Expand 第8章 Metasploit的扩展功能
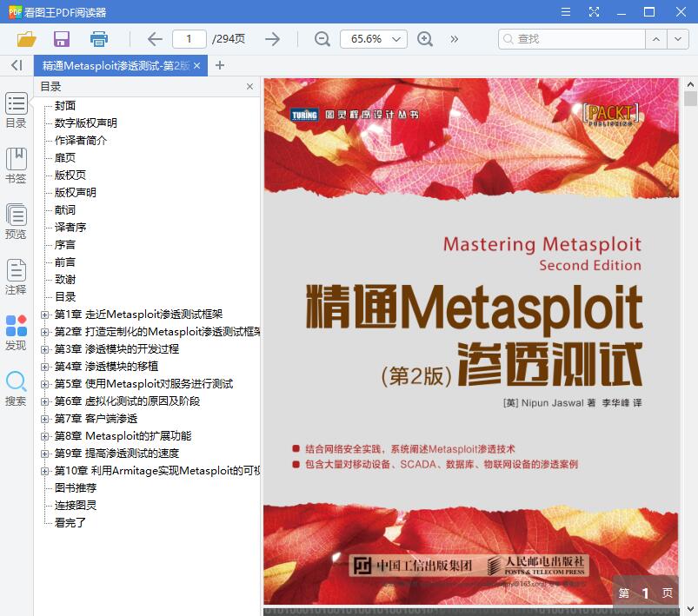 point(44,436)
